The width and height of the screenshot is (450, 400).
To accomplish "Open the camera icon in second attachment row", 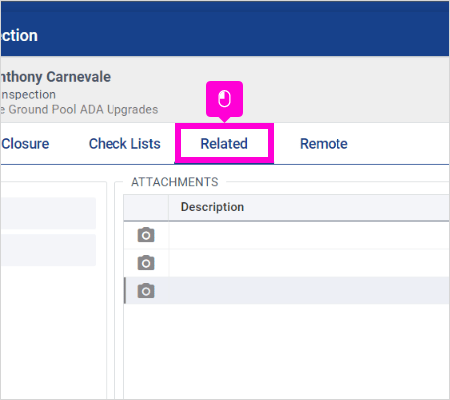I will point(146,263).
